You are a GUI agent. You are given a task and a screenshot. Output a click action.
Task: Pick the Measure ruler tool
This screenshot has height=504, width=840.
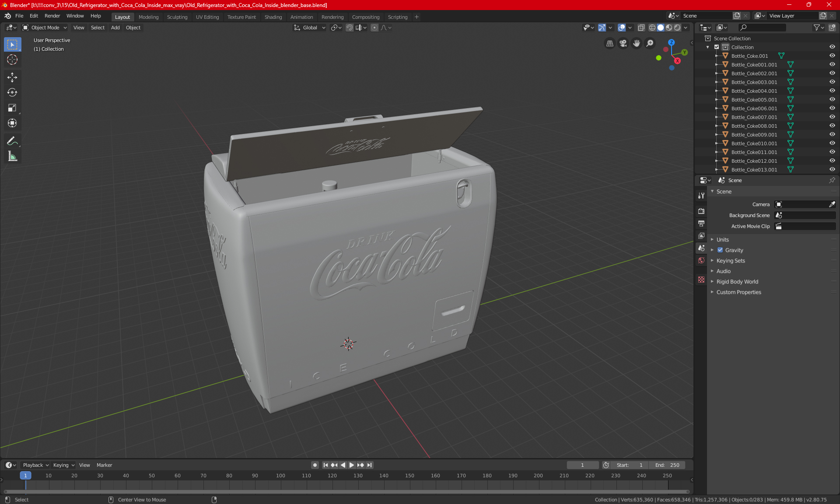12,156
